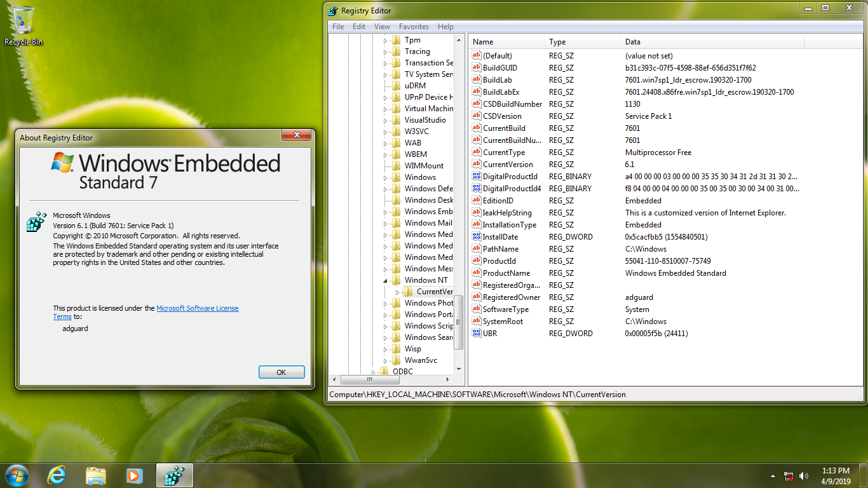Image resolution: width=868 pixels, height=488 pixels.
Task: Click the Data column header
Action: 713,42
